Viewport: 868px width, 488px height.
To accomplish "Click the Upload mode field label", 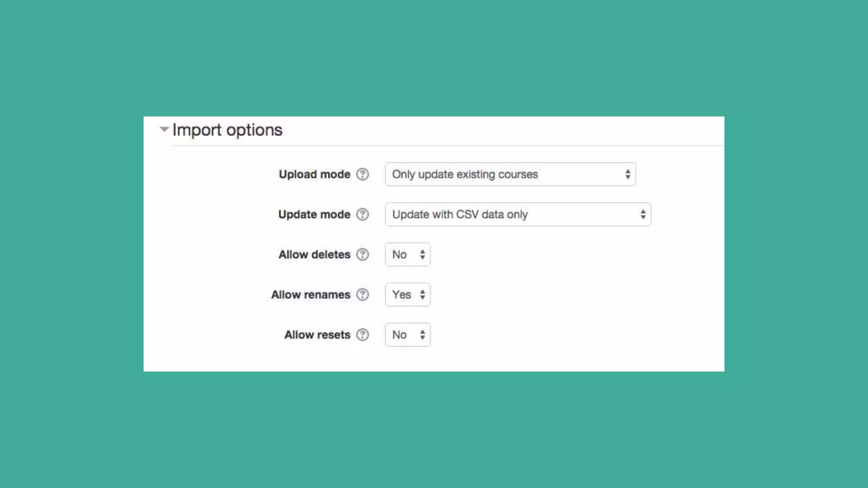I will (x=314, y=174).
